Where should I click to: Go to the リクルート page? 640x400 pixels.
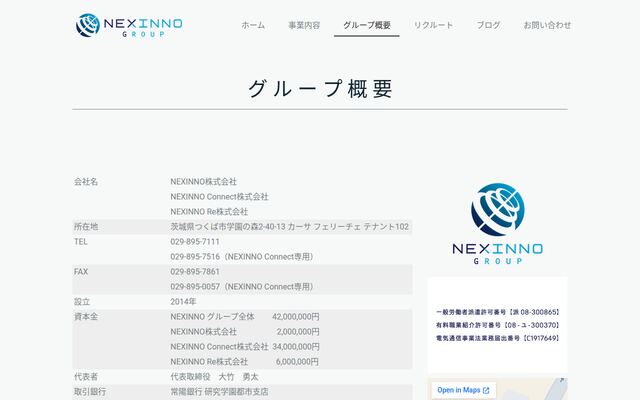(x=433, y=25)
